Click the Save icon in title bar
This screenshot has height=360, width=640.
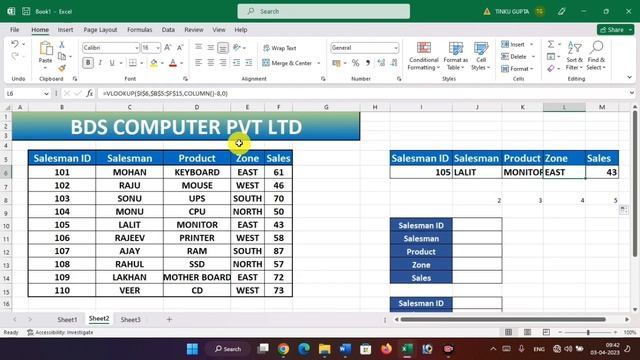pyautogui.click(x=26, y=11)
